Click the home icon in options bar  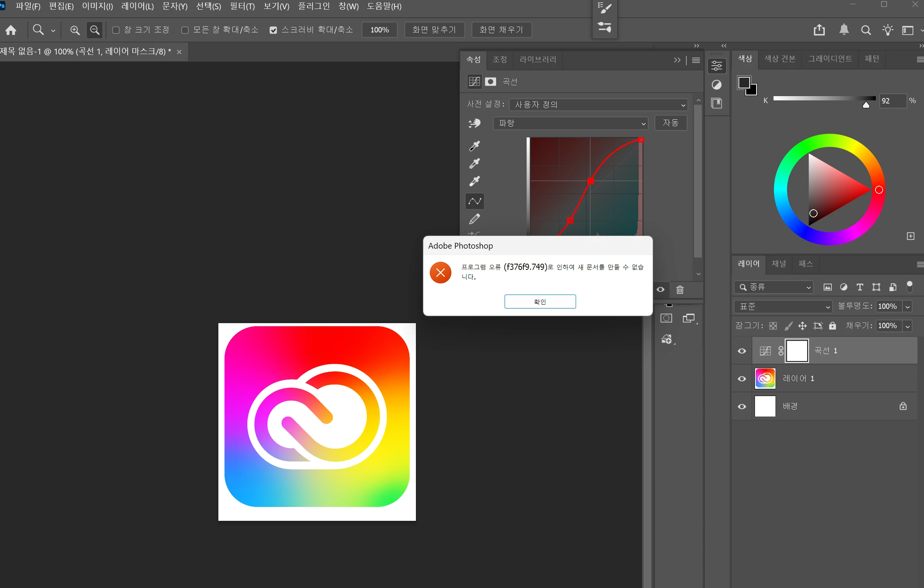pos(11,30)
